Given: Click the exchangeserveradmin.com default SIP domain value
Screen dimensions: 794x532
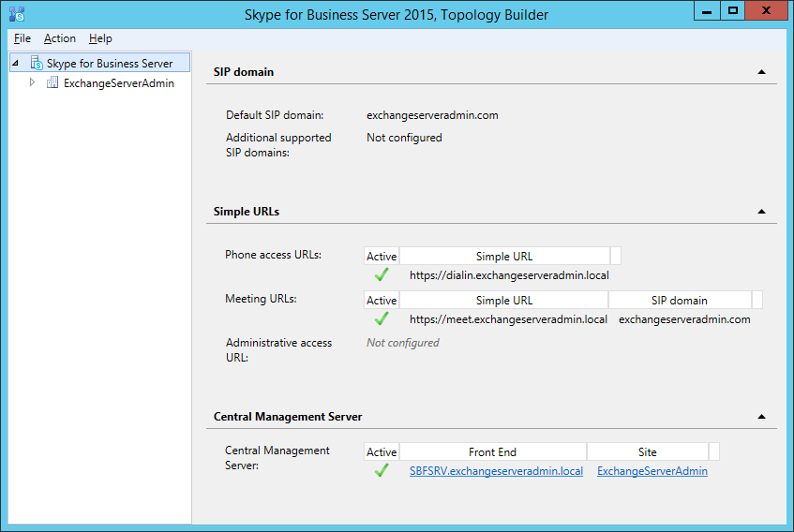Looking at the screenshot, I should click(x=432, y=115).
